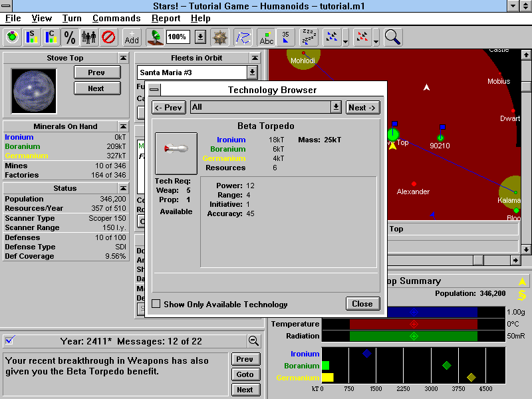
Task: Toggle the idle fleets zzz filter icon
Action: coord(309,37)
